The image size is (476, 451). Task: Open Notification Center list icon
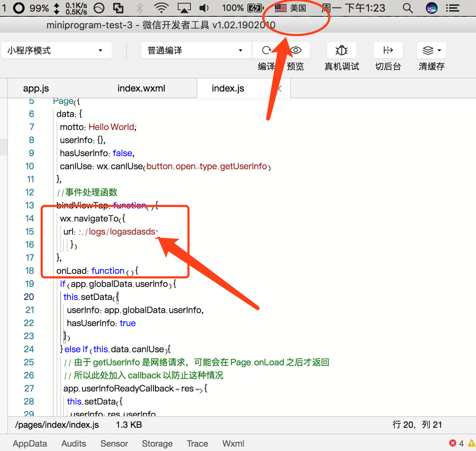coord(452,8)
